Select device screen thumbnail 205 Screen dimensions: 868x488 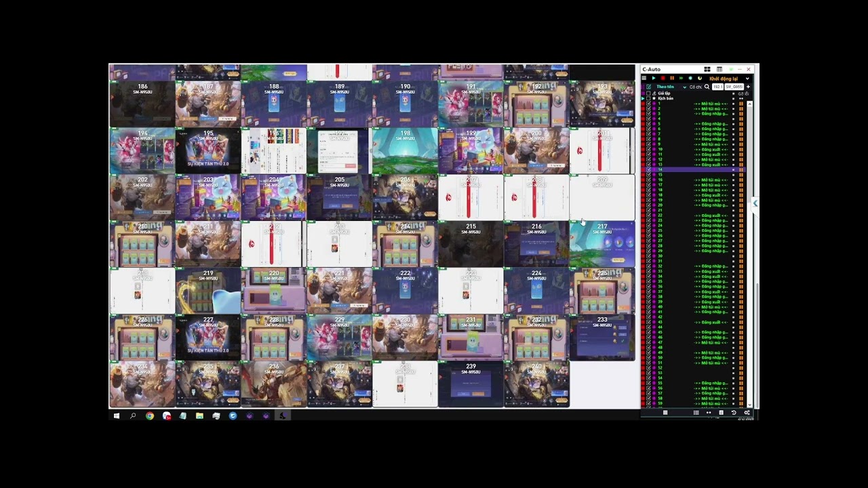339,198
